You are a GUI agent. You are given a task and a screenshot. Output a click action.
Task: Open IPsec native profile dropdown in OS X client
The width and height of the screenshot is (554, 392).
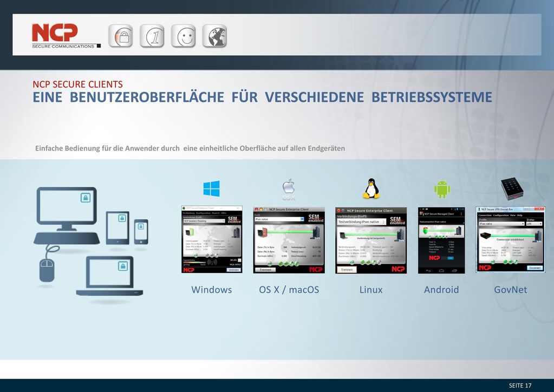(279, 219)
